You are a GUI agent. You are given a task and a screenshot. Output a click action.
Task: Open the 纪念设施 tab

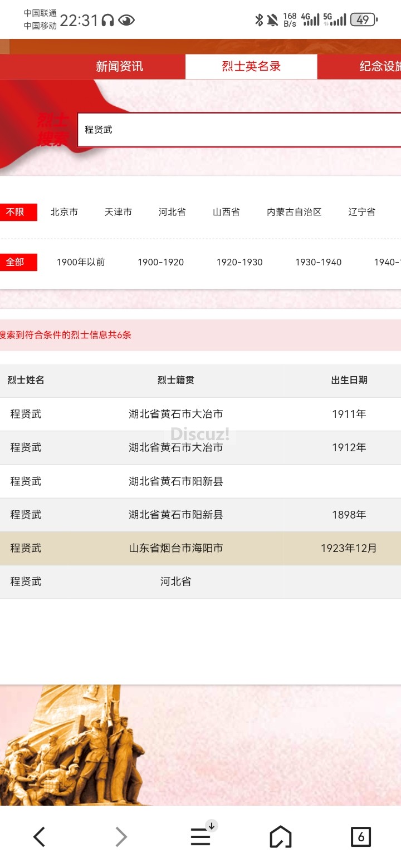pyautogui.click(x=380, y=67)
